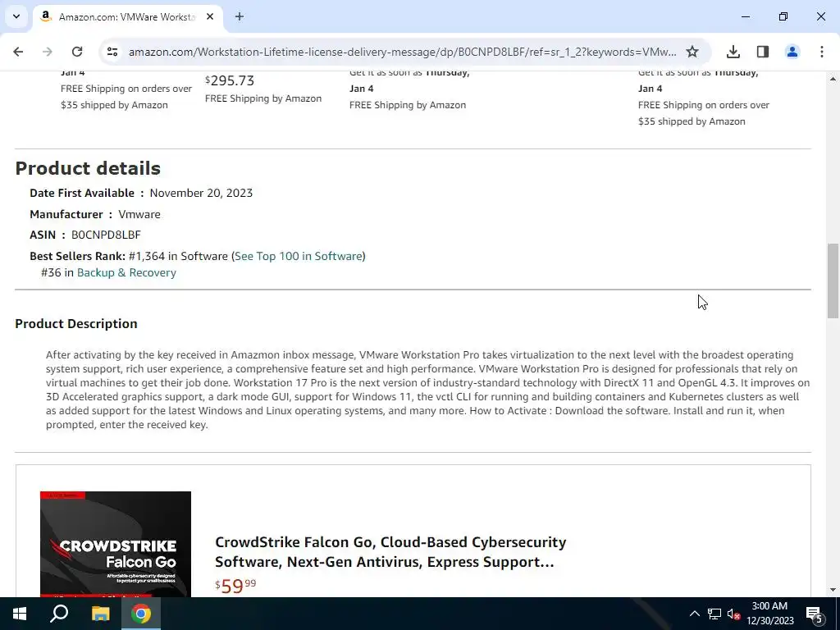Click the Product details heading

[88, 168]
